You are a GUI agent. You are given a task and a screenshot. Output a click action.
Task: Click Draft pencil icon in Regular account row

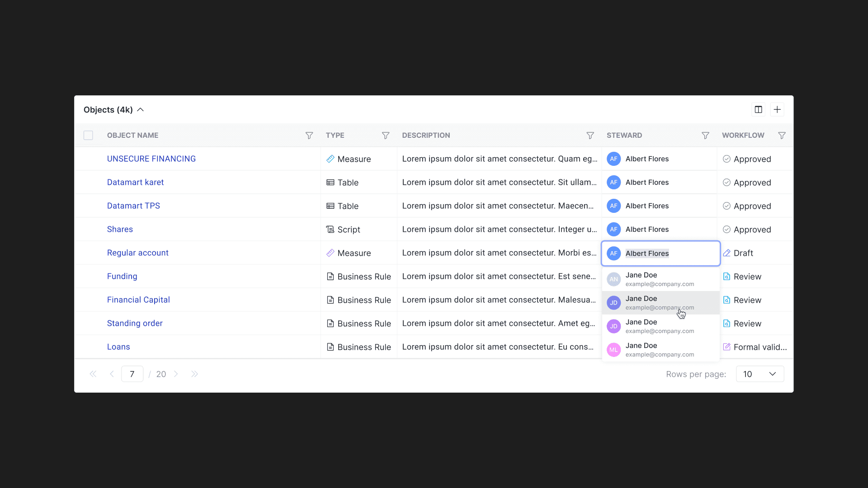pos(726,253)
